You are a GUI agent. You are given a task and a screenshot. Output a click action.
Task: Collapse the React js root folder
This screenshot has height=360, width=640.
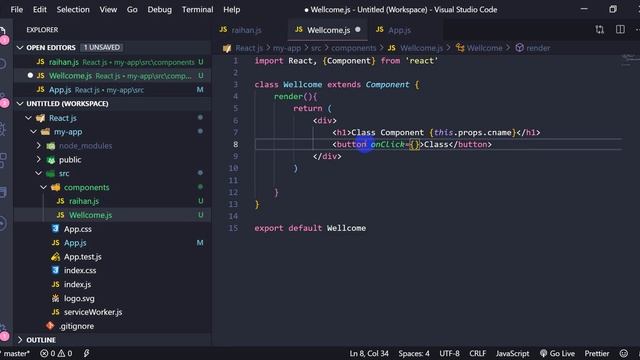pyautogui.click(x=28, y=118)
